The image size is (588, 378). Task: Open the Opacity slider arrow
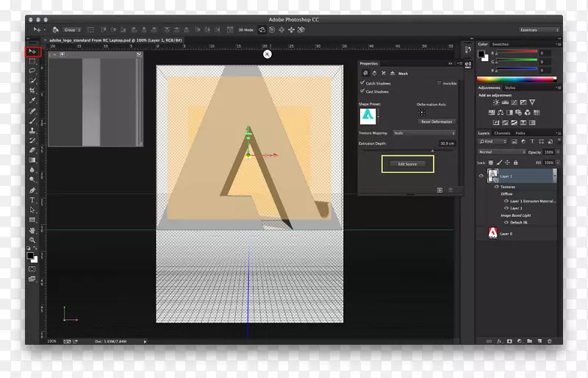click(558, 152)
